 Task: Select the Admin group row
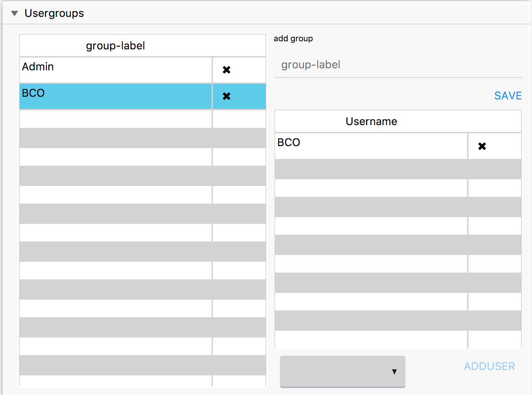pyautogui.click(x=116, y=70)
